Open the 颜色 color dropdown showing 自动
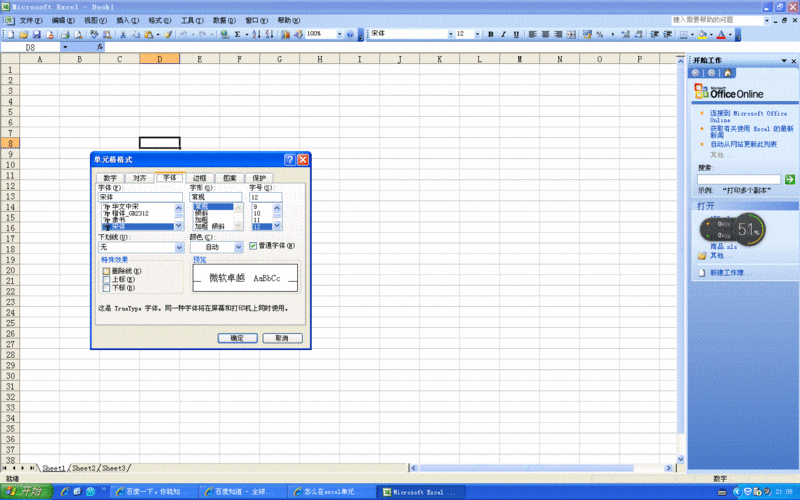Image resolution: width=800 pixels, height=500 pixels. coord(238,247)
